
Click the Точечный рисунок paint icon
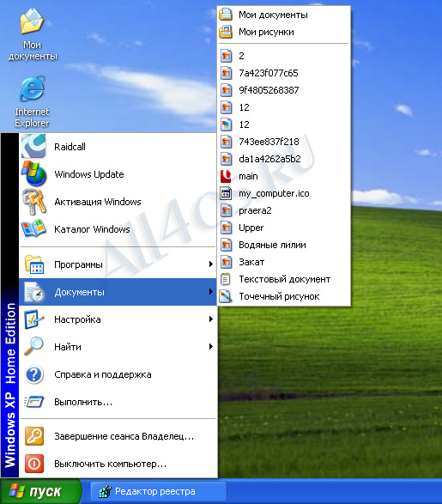click(226, 296)
